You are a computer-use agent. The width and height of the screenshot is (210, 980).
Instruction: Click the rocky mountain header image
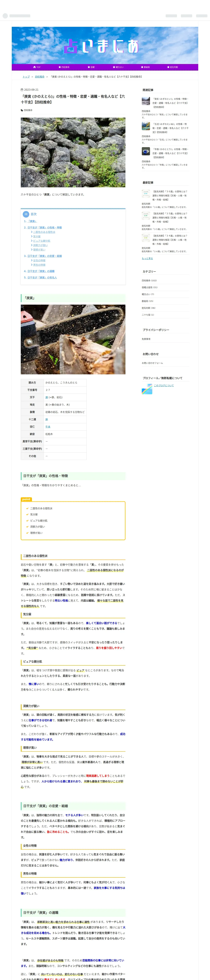click(x=73, y=152)
